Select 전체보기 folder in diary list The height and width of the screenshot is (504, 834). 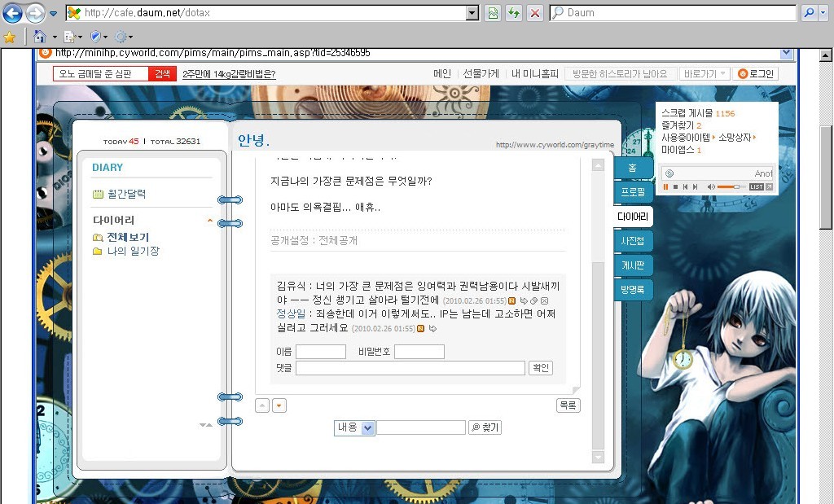click(x=128, y=237)
